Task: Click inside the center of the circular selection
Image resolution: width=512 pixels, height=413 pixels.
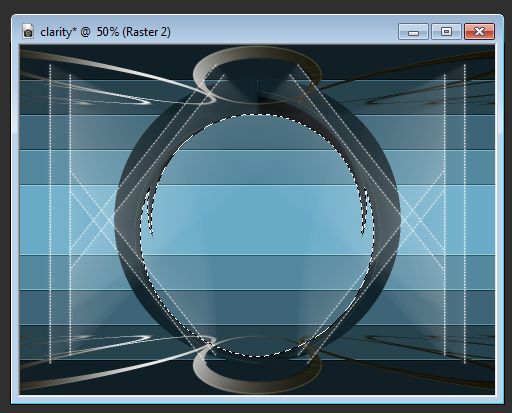Action: tap(257, 235)
